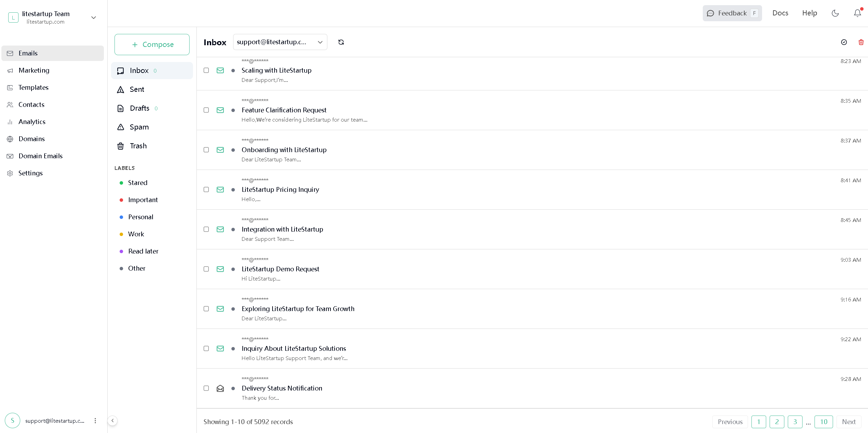This screenshot has height=433, width=868.
Task: Collapse the folders sidebar with the arrow
Action: click(x=113, y=421)
